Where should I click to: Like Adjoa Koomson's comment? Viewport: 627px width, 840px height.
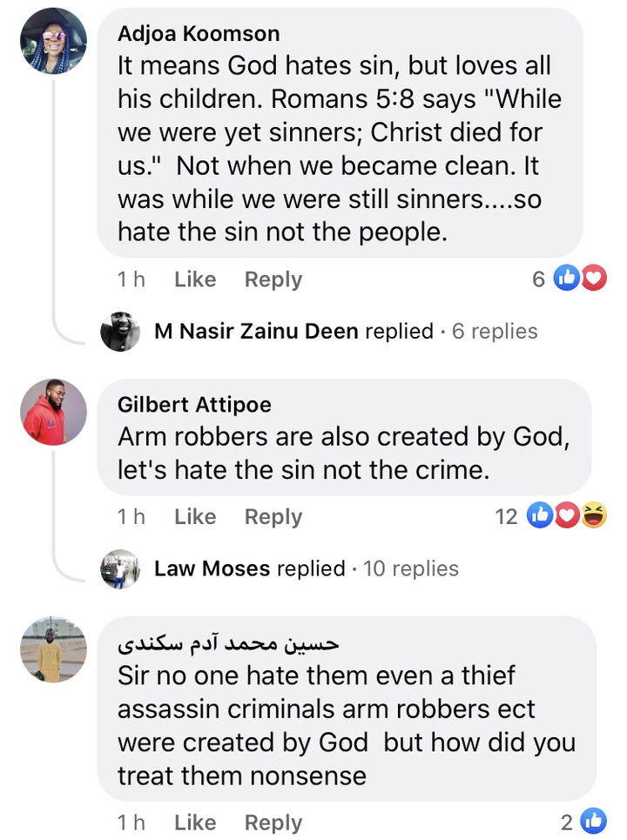[x=195, y=279]
